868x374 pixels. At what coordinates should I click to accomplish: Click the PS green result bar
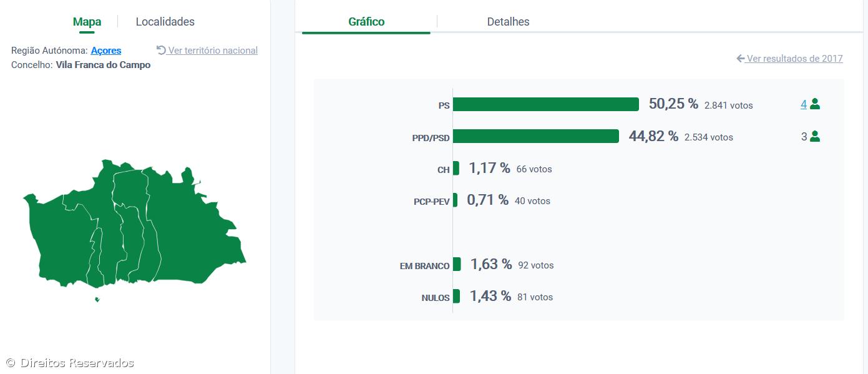coord(545,104)
